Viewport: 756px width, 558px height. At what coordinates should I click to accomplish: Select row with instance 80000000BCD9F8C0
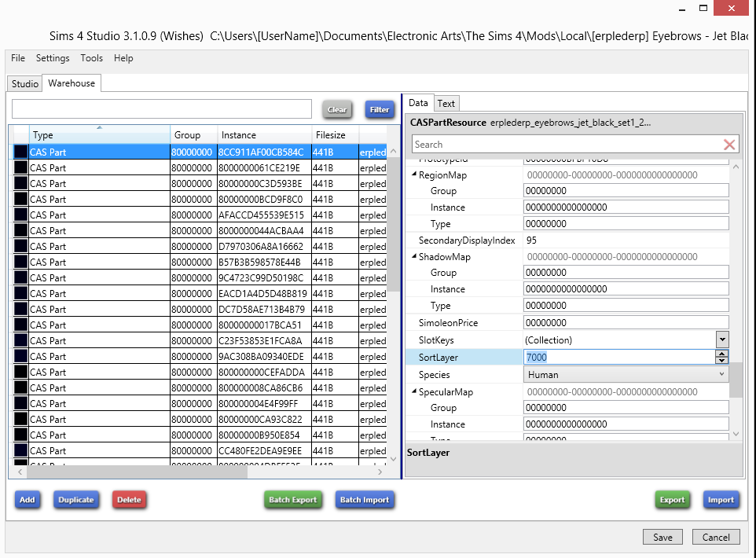click(x=200, y=199)
